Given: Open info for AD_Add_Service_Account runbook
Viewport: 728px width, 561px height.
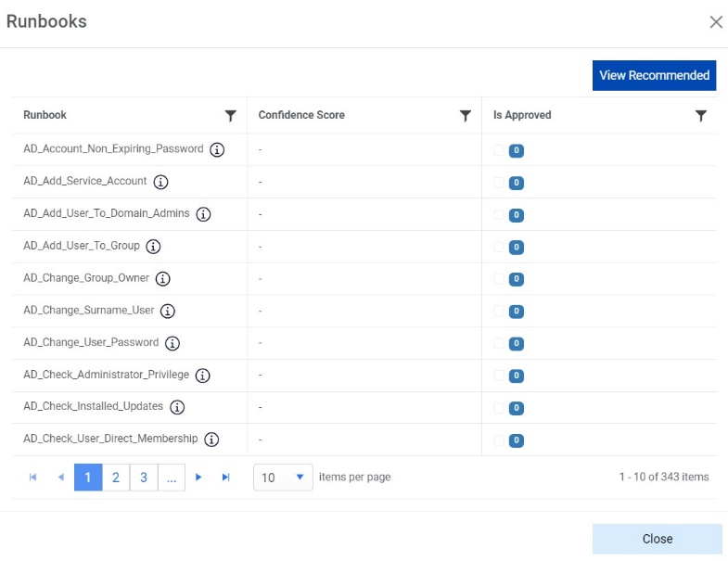Looking at the screenshot, I should 160,182.
